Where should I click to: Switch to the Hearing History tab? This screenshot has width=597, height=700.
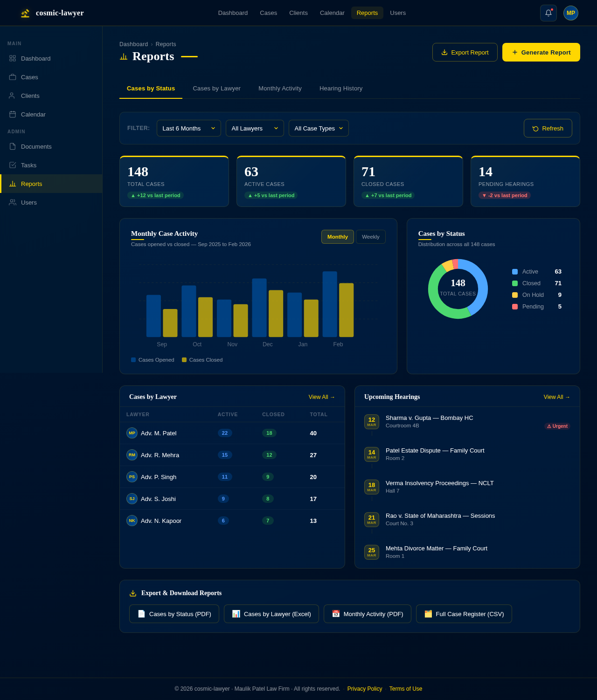[x=341, y=89]
